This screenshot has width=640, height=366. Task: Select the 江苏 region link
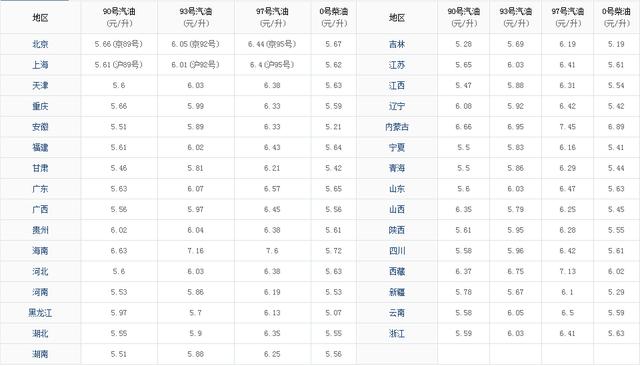tap(397, 65)
